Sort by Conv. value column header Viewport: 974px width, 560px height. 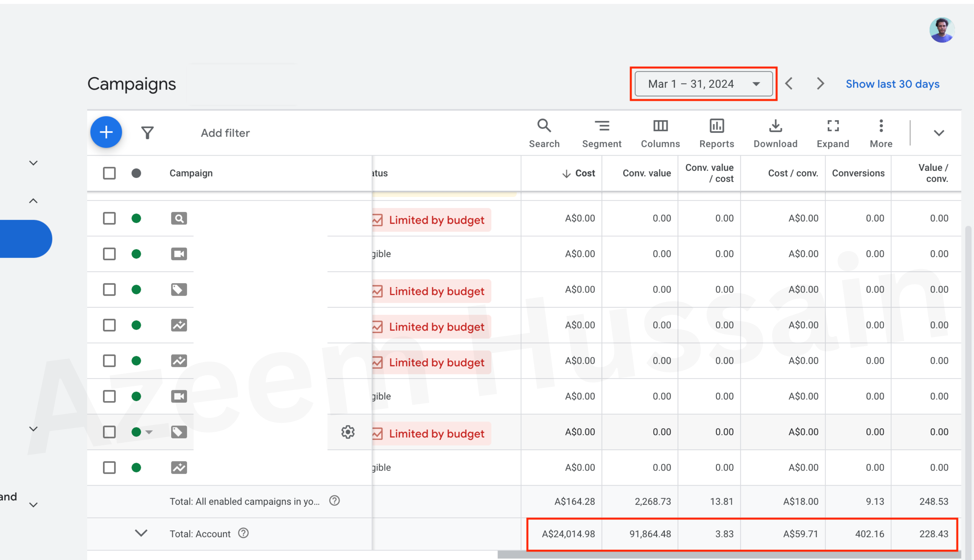(x=646, y=173)
